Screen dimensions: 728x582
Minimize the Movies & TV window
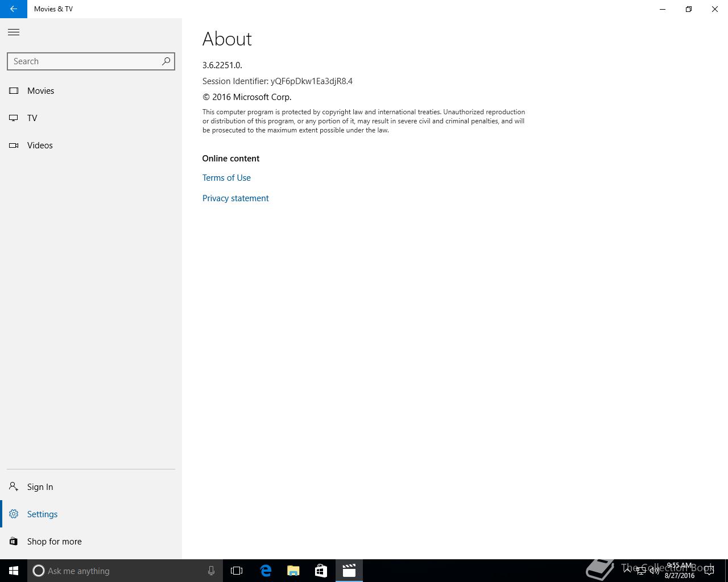click(663, 9)
